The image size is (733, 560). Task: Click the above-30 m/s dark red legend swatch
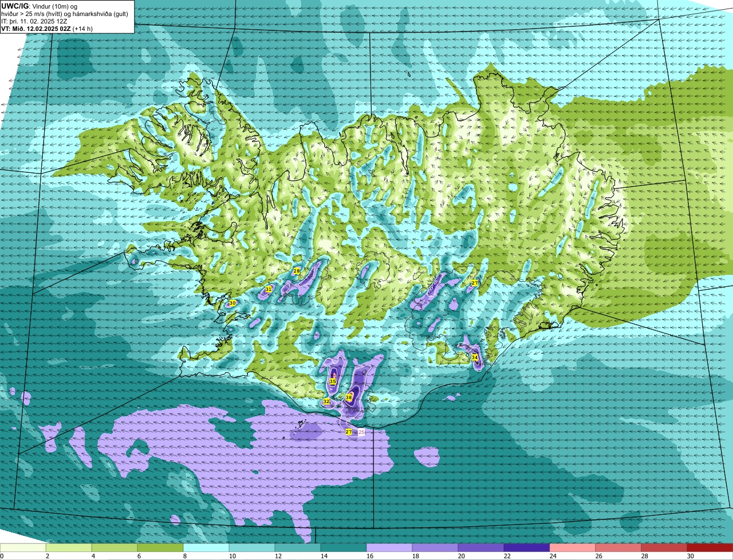click(x=710, y=547)
